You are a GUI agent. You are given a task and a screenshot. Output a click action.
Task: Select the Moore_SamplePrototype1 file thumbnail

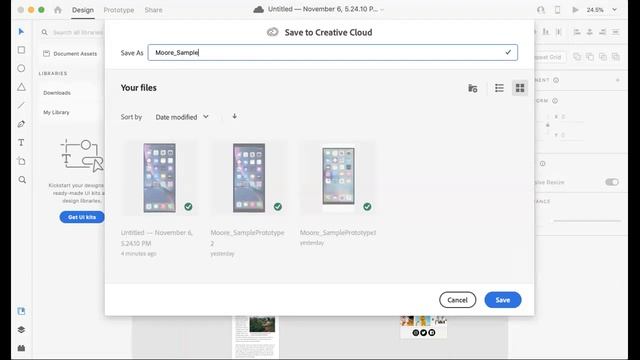[338, 178]
